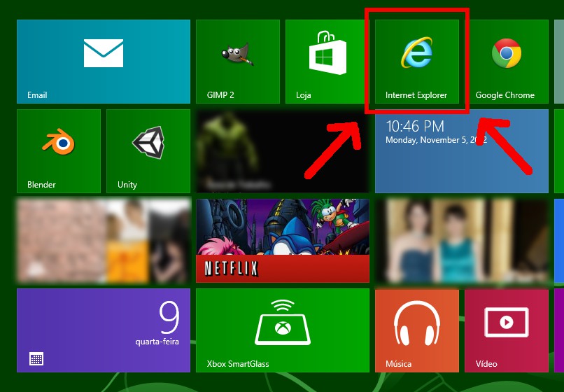Image resolution: width=564 pixels, height=392 pixels.
Task: Open the Google Chrome tile
Action: (507, 62)
